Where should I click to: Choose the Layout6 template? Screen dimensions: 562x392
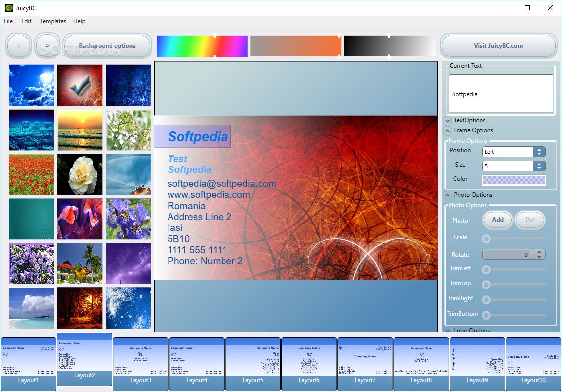coord(309,364)
